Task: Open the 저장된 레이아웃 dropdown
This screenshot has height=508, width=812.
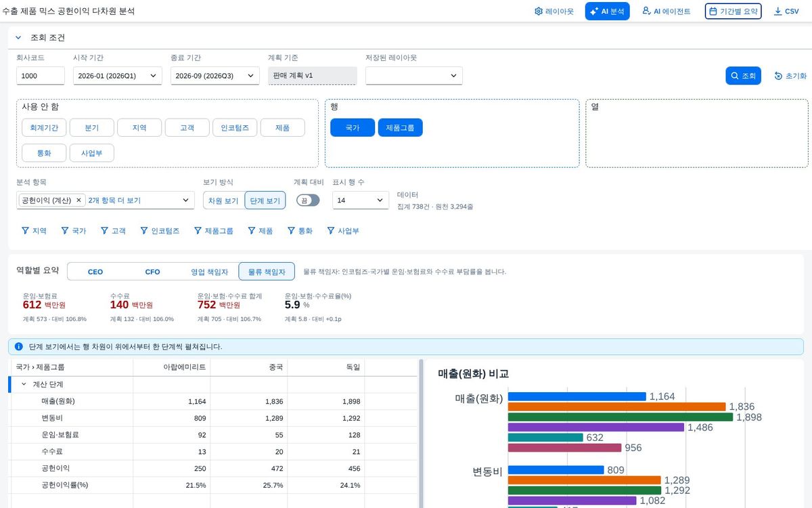Action: [x=414, y=76]
